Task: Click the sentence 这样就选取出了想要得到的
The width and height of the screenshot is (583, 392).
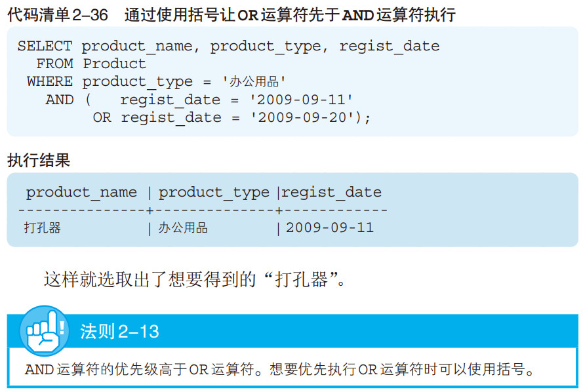Action: coord(150,279)
